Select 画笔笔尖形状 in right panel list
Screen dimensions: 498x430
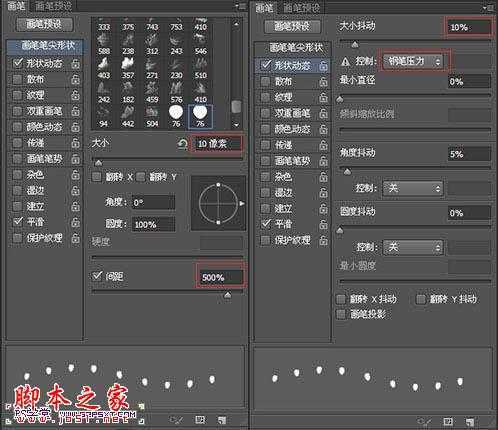293,48
